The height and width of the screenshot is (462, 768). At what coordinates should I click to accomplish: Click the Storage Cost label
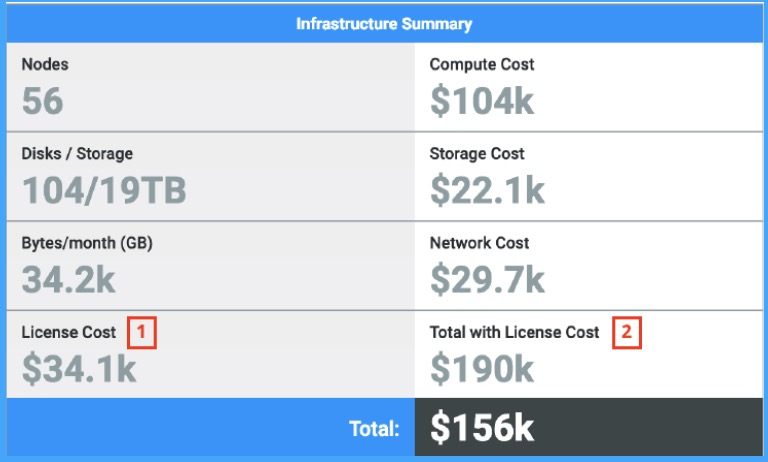click(x=477, y=154)
